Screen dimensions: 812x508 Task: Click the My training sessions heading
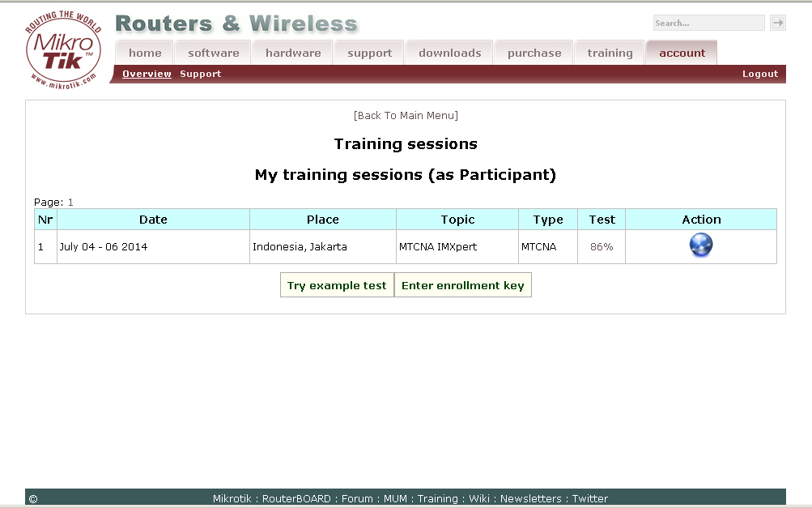tap(406, 175)
